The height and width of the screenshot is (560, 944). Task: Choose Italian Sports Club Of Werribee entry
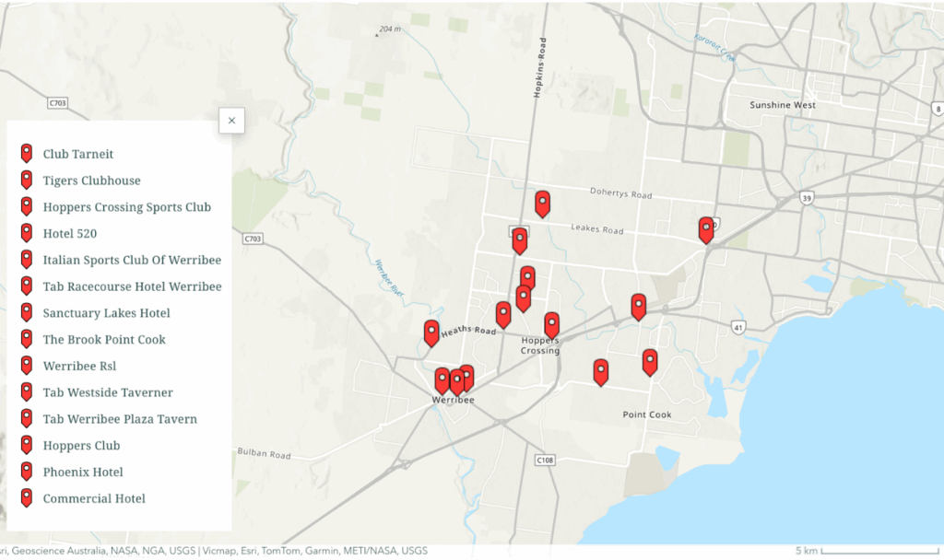coord(132,260)
